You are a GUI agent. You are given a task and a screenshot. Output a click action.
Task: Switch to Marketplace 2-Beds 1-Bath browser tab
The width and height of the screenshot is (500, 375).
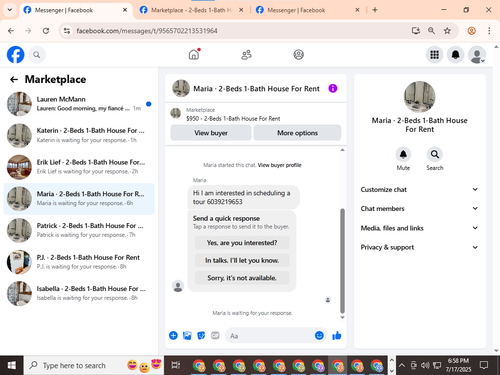tap(191, 10)
